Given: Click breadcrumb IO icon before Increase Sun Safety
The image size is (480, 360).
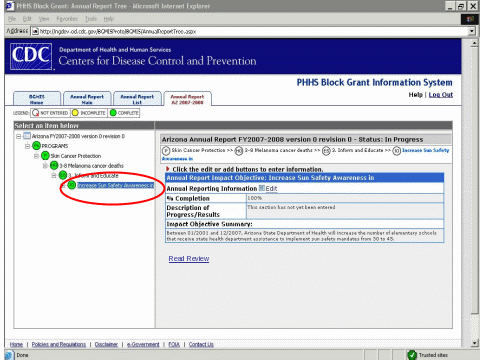Looking at the screenshot, I should click(396, 151).
